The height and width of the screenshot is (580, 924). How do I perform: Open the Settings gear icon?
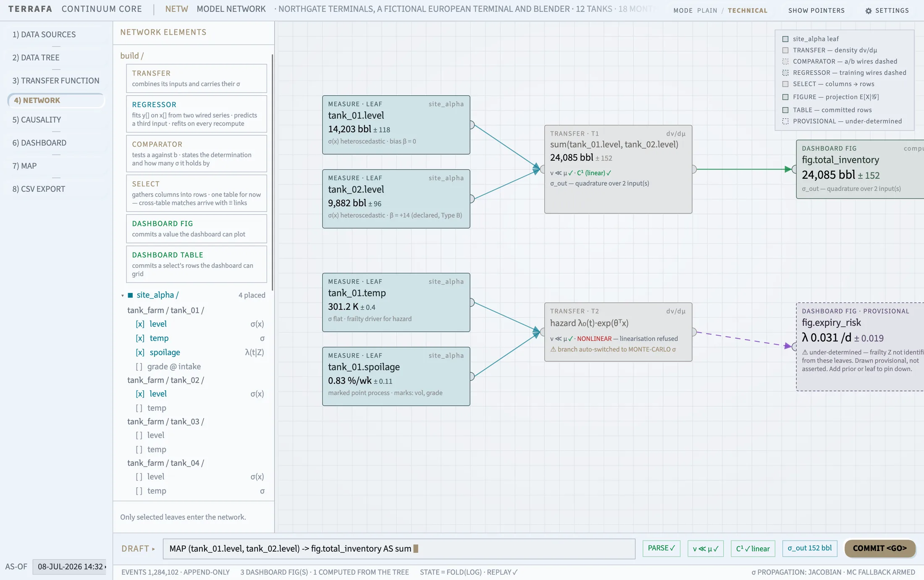click(x=869, y=10)
